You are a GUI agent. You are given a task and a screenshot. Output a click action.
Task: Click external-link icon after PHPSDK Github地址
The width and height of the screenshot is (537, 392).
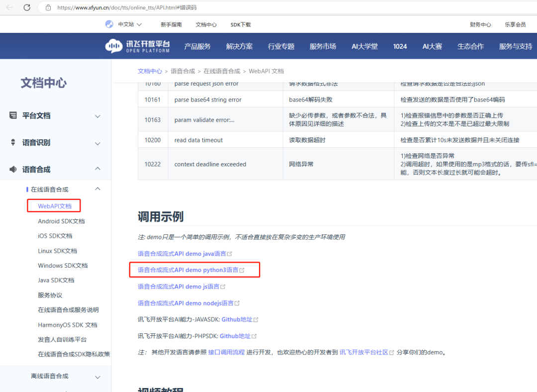(254, 336)
